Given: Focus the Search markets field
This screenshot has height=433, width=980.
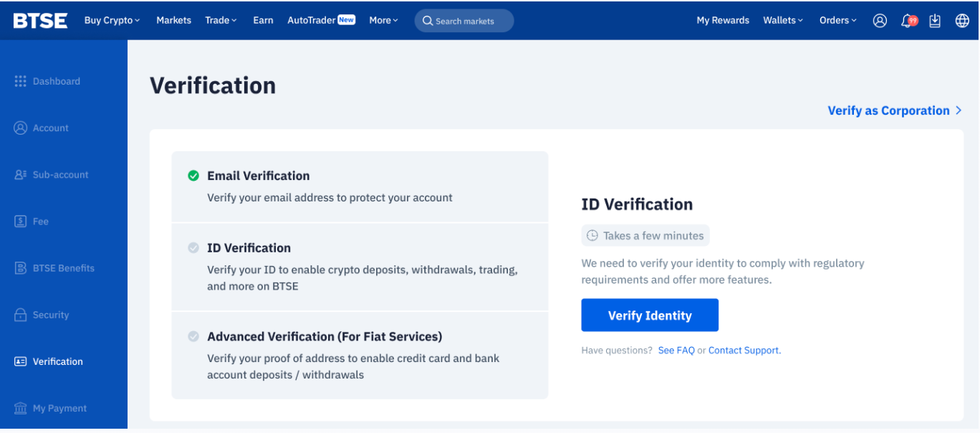Looking at the screenshot, I should [464, 21].
